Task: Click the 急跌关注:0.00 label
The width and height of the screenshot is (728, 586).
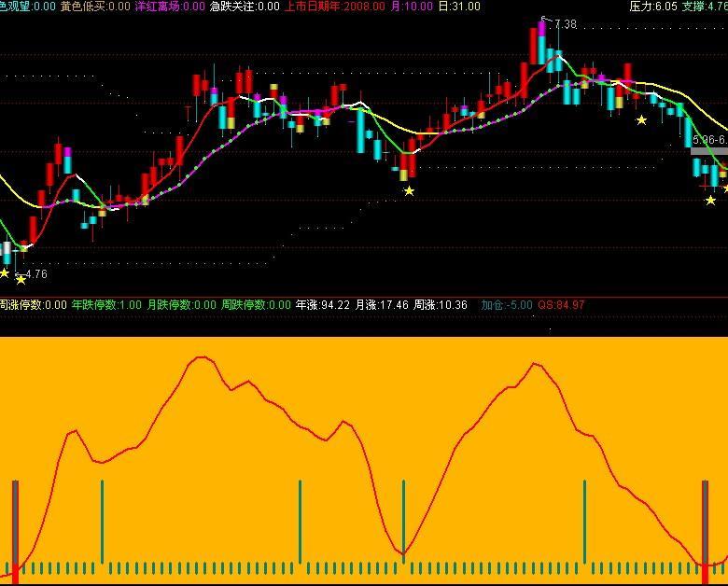Action: [245, 7]
